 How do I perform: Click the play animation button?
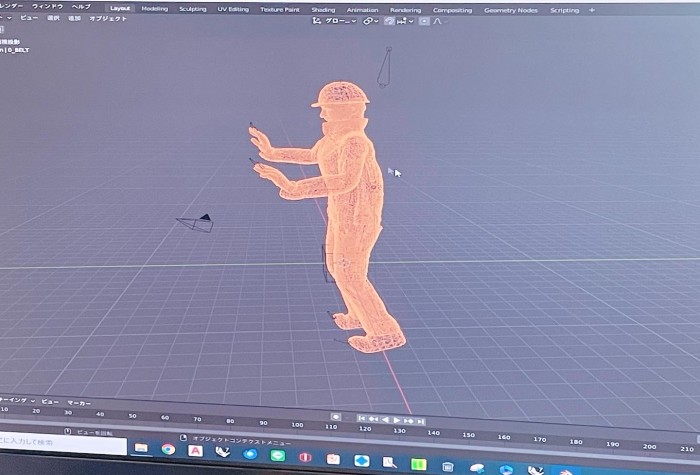click(397, 420)
